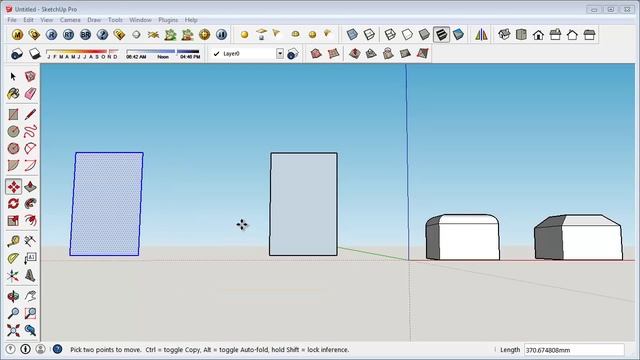Select the pink Eraser tool
This screenshot has width=640, height=360.
[30, 94]
